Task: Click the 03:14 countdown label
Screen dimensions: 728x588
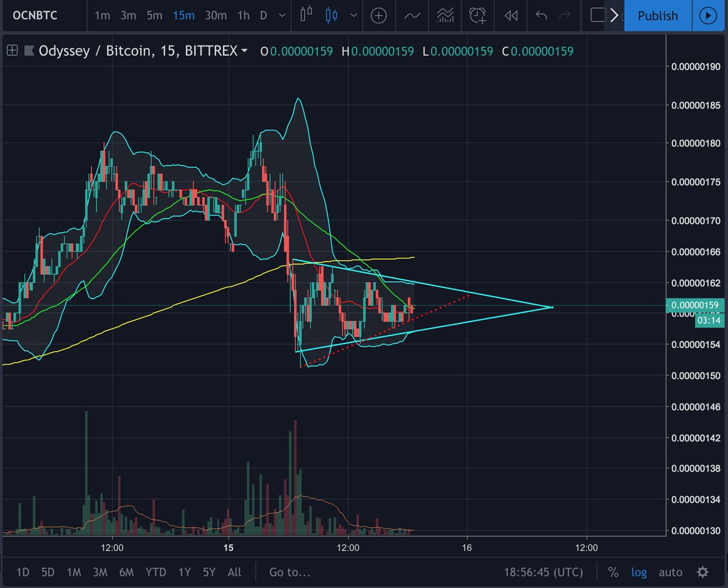Action: [709, 320]
